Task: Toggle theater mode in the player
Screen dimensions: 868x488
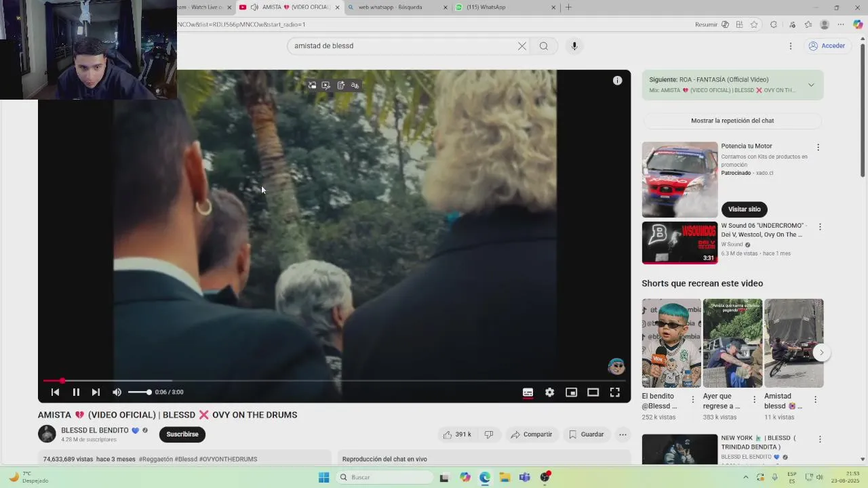Action: coord(593,392)
